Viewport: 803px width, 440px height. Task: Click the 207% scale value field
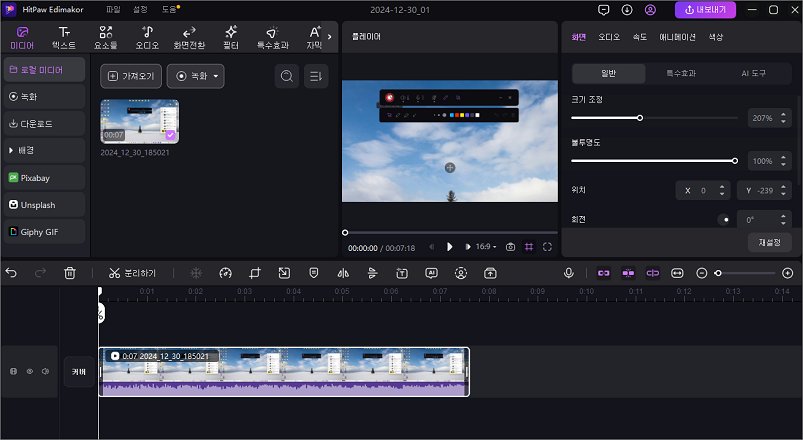click(763, 118)
